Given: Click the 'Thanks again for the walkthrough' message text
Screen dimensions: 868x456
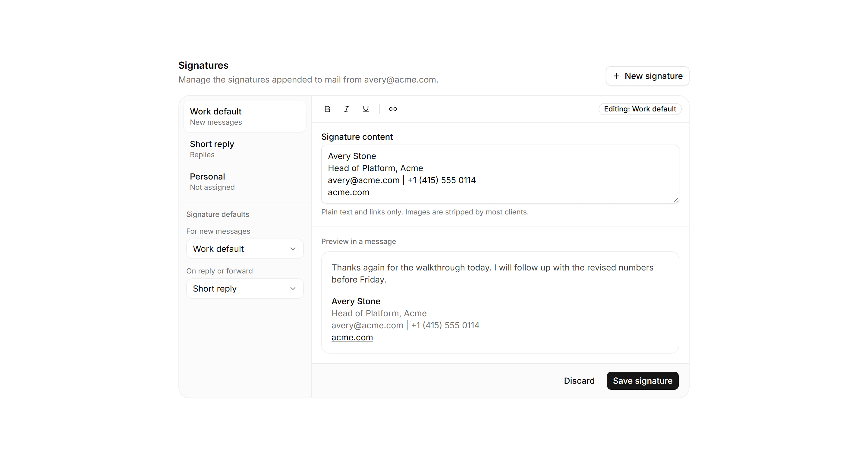Looking at the screenshot, I should (492, 273).
